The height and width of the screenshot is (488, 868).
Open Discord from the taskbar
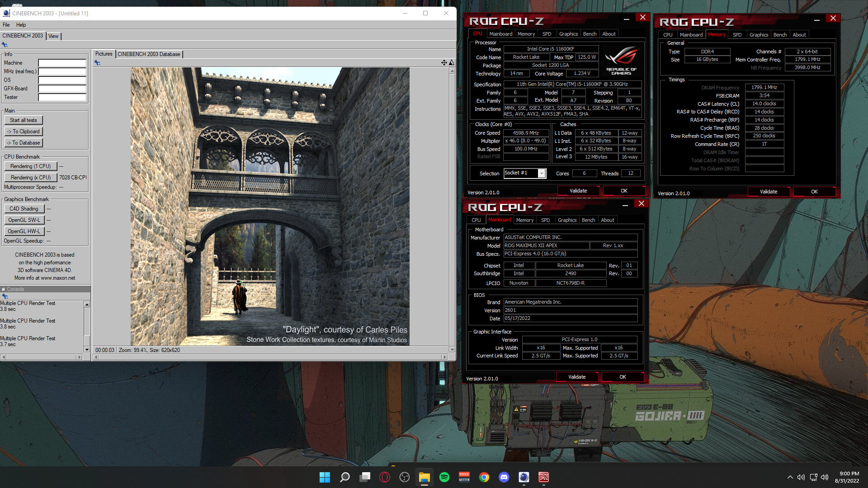(504, 477)
